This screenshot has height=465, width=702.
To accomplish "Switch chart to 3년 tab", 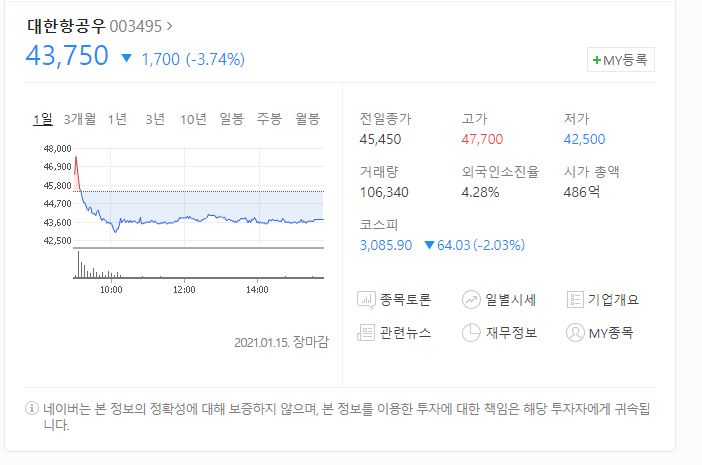I will 155,119.
